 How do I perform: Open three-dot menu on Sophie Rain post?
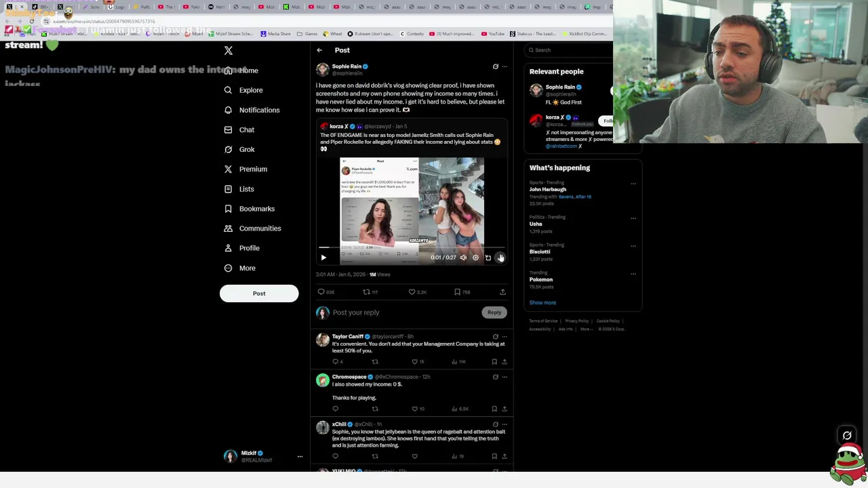pyautogui.click(x=505, y=66)
